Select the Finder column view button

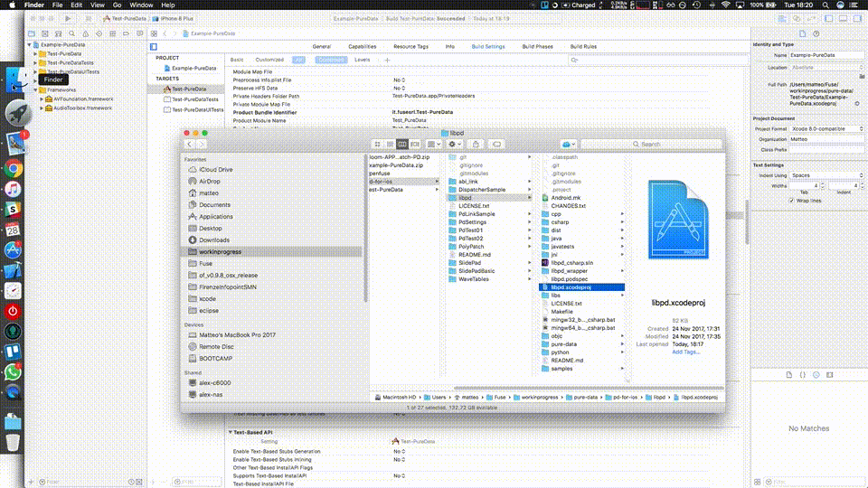[402, 144]
